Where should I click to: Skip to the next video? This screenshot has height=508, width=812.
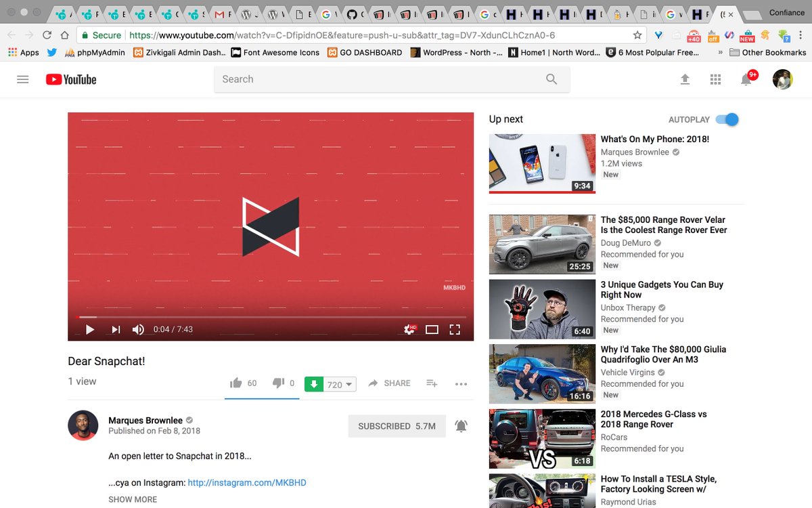[116, 329]
